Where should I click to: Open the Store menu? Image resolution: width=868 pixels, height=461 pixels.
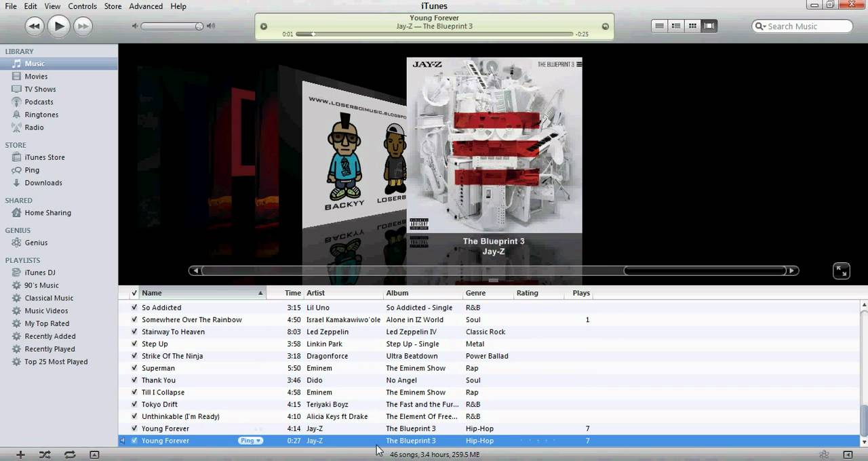[113, 6]
